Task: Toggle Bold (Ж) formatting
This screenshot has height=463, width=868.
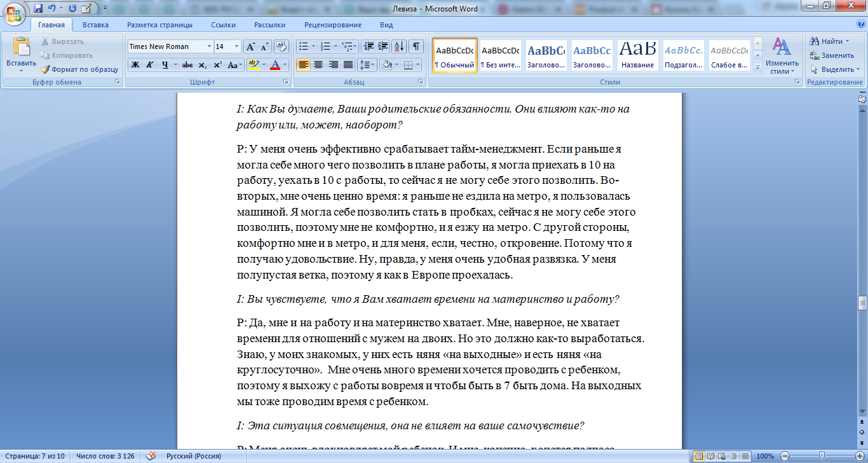Action: point(135,65)
